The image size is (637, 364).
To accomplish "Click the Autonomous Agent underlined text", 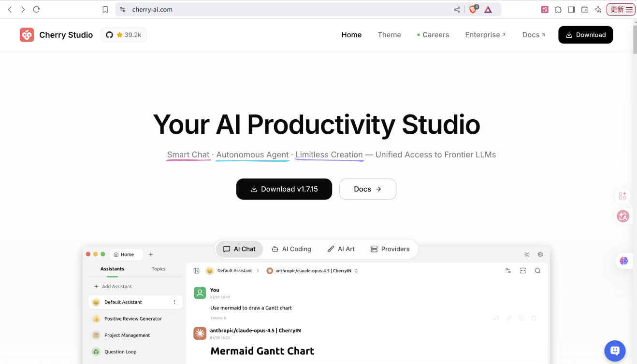I will 252,155.
